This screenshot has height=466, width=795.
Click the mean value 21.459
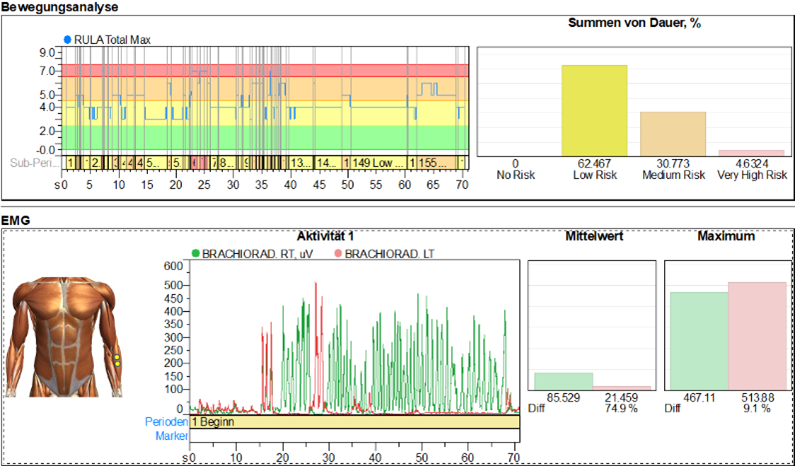coord(622,398)
